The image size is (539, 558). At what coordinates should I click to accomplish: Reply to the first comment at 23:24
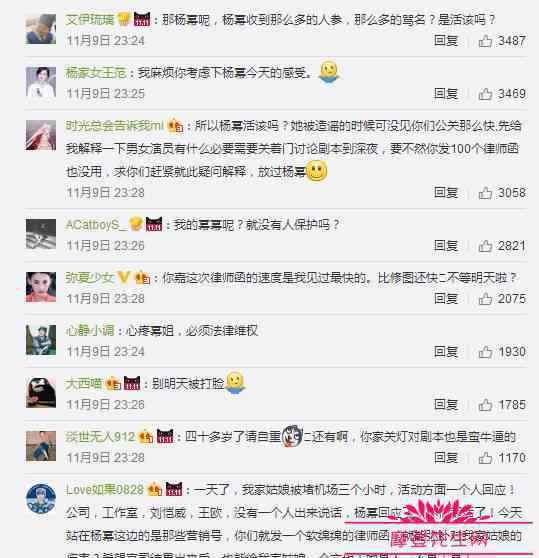[x=446, y=41]
